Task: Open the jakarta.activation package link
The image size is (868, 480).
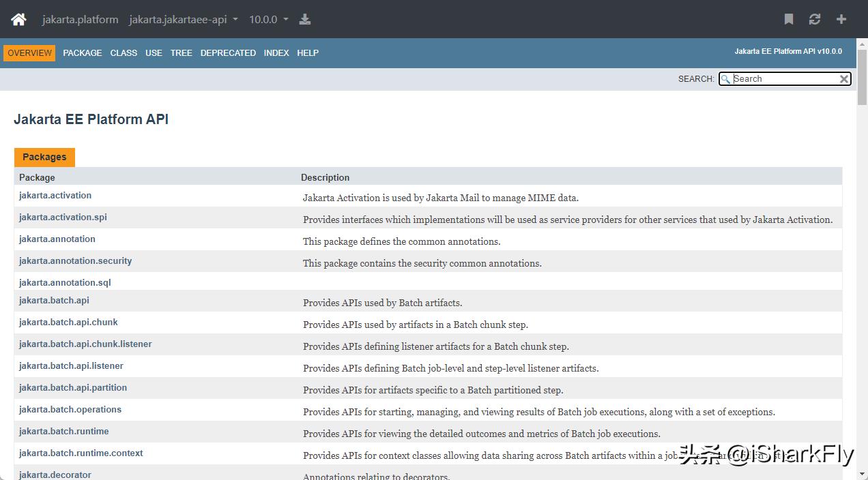Action: 55,195
